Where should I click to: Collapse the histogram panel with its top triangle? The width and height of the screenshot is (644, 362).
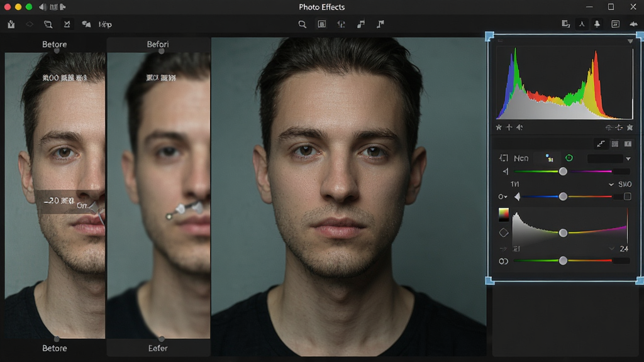click(x=630, y=41)
